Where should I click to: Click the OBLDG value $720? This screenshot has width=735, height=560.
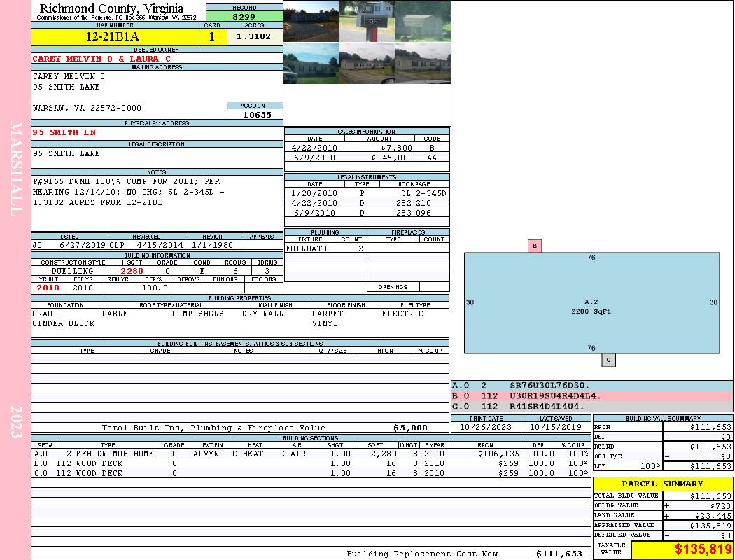(x=720, y=505)
